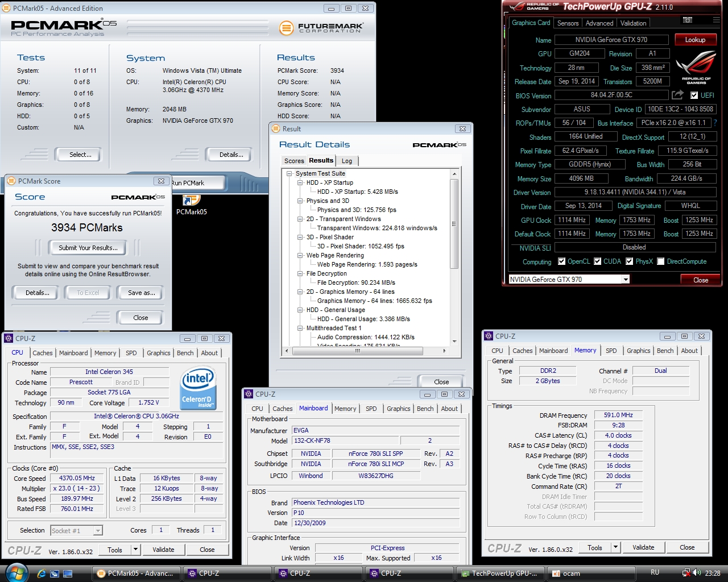Select the Audio Compression: 1444.122 KB/s row

tap(366, 337)
